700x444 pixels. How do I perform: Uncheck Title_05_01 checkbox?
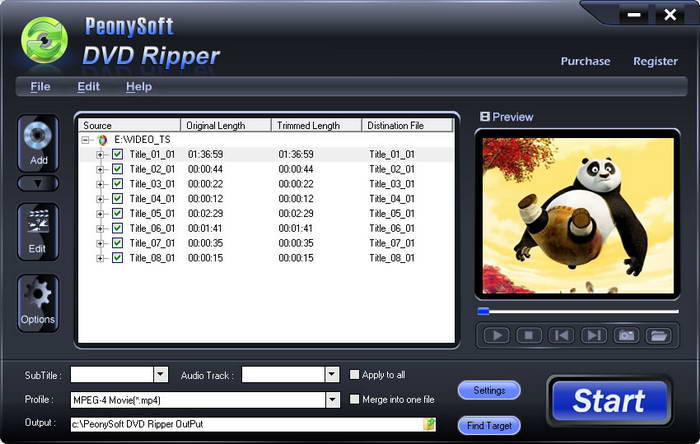(117, 213)
